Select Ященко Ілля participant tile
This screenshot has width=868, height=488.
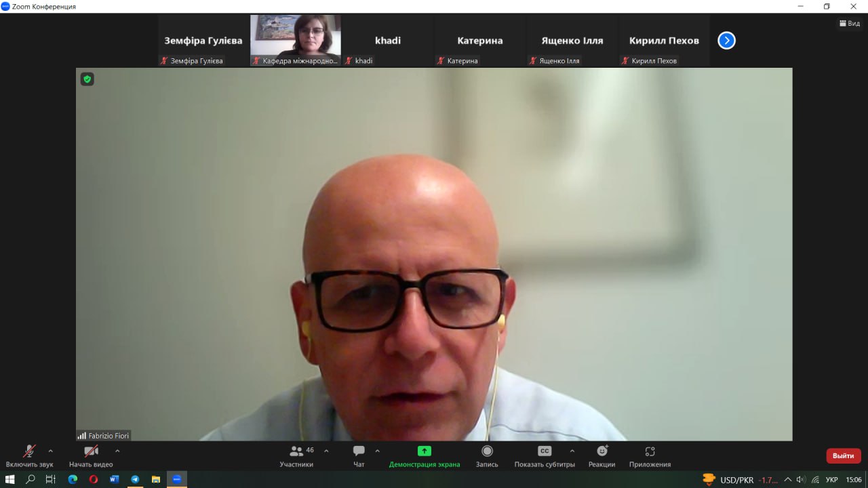[x=572, y=41]
